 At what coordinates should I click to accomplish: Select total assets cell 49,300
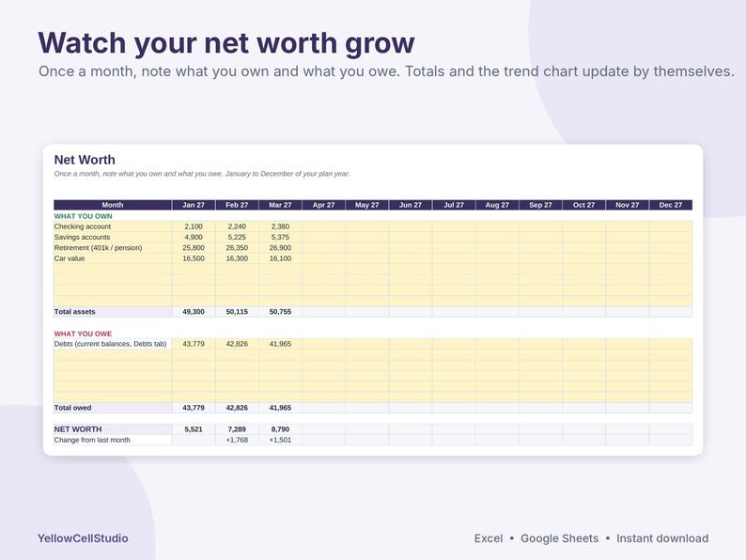194,312
